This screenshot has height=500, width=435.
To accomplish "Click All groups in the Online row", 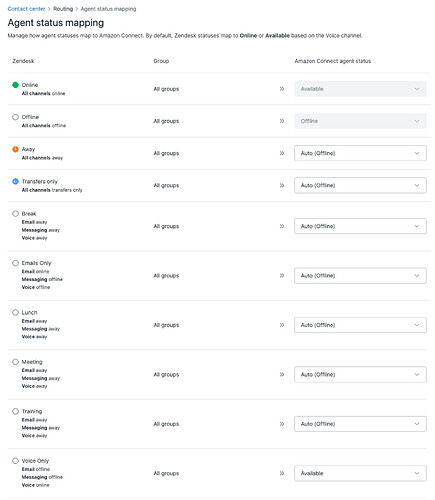I will (166, 89).
